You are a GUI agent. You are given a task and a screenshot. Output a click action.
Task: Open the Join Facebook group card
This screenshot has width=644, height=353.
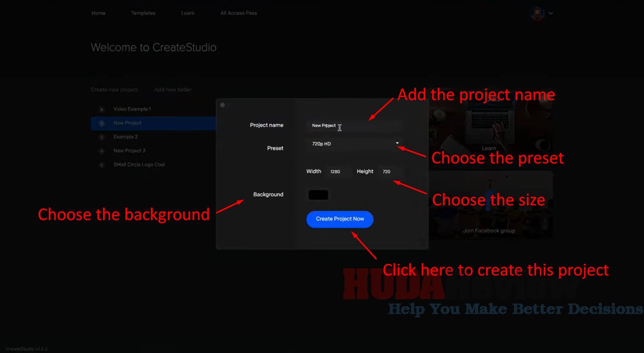[491, 205]
